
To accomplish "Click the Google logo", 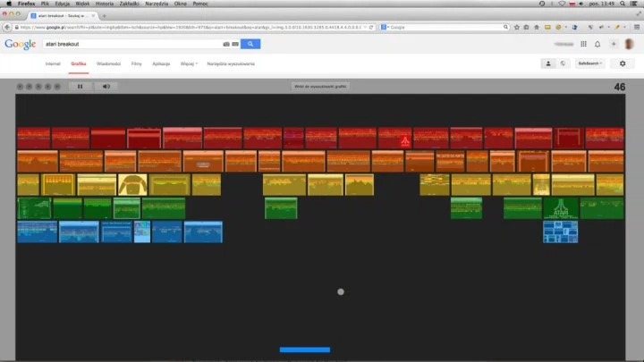I will coord(20,44).
